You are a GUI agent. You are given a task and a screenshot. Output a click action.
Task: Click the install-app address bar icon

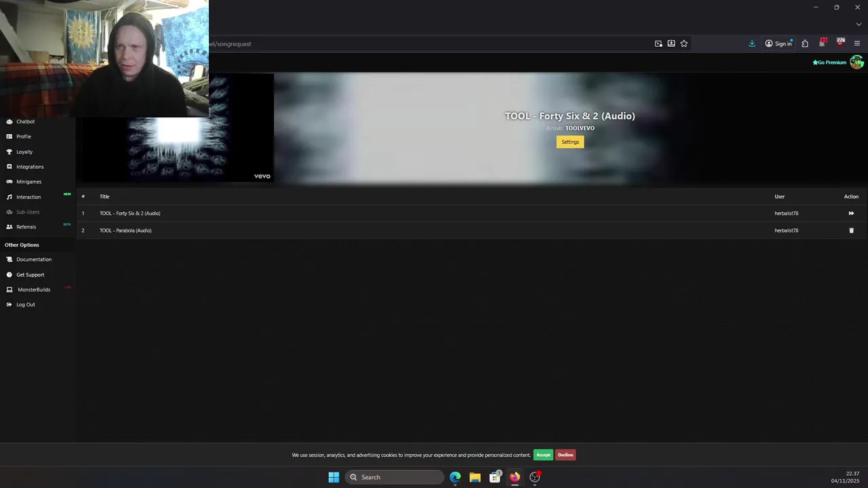pyautogui.click(x=671, y=43)
